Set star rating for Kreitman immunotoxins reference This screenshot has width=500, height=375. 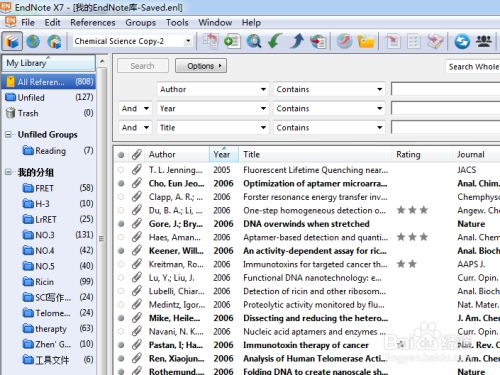click(407, 264)
